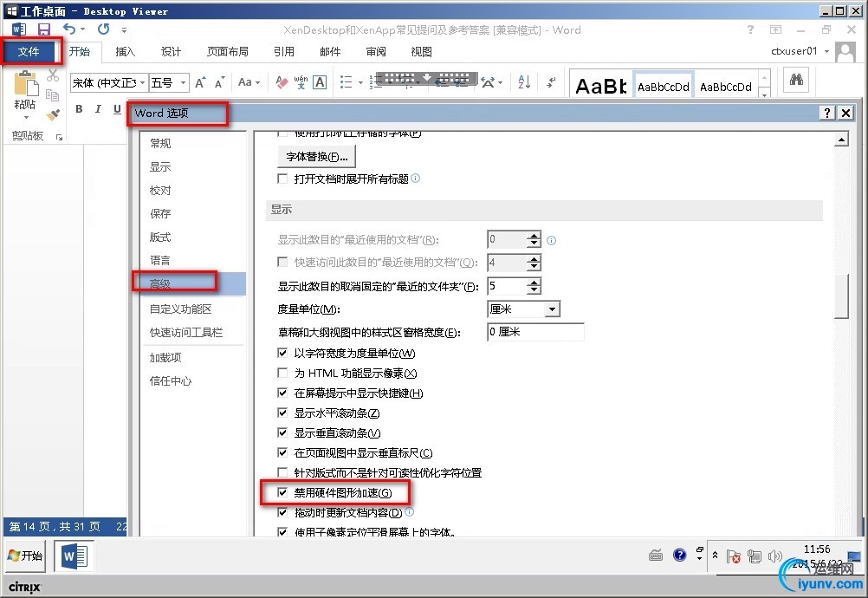
Task: Toggle 禁用硬件图形加速 checkbox
Action: coord(282,492)
